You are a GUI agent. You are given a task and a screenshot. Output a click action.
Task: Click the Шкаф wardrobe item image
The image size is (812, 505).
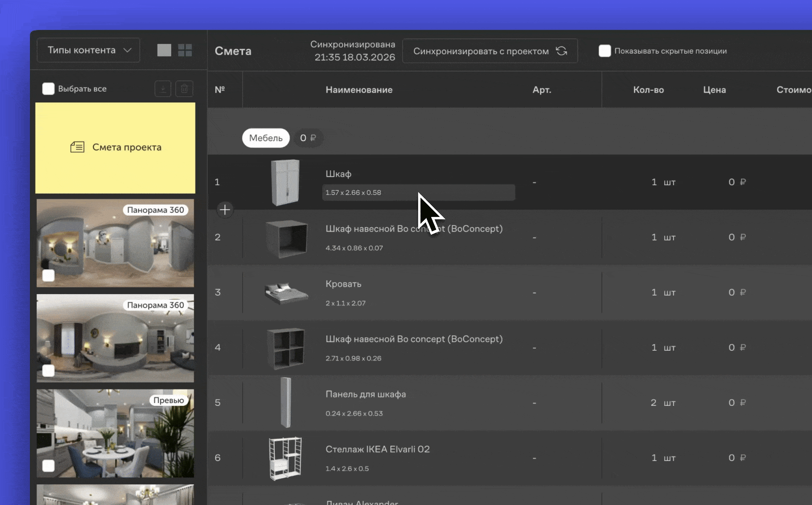tap(285, 182)
